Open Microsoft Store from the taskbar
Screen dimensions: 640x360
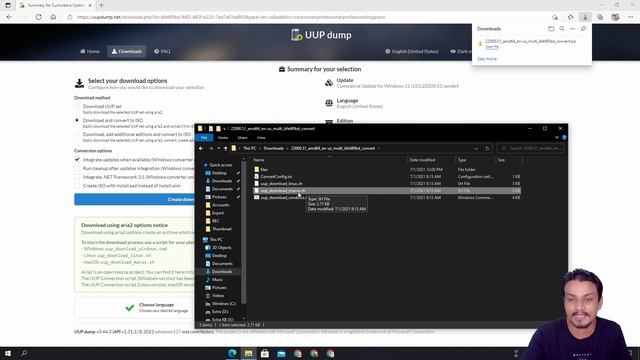[265, 353]
